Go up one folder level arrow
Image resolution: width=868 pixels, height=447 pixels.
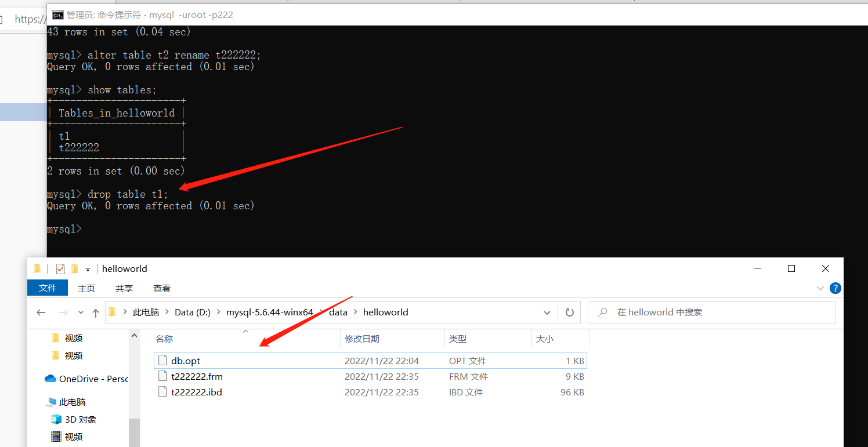[x=96, y=312]
